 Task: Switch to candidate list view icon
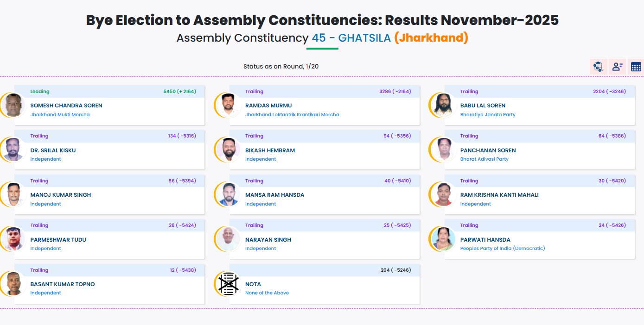617,67
